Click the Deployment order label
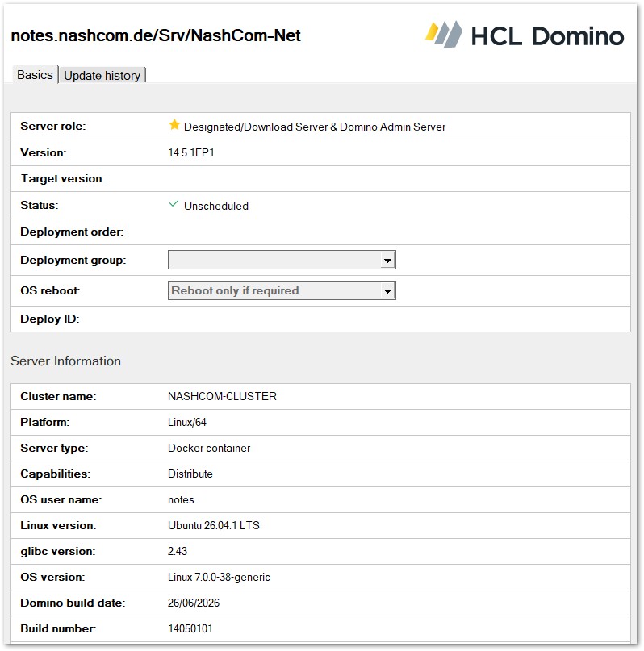 tap(72, 232)
